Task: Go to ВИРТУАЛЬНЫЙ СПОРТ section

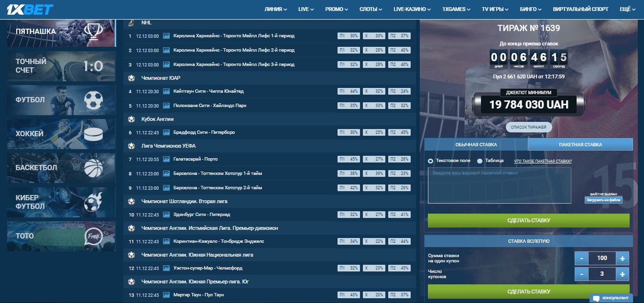Action: point(580,9)
